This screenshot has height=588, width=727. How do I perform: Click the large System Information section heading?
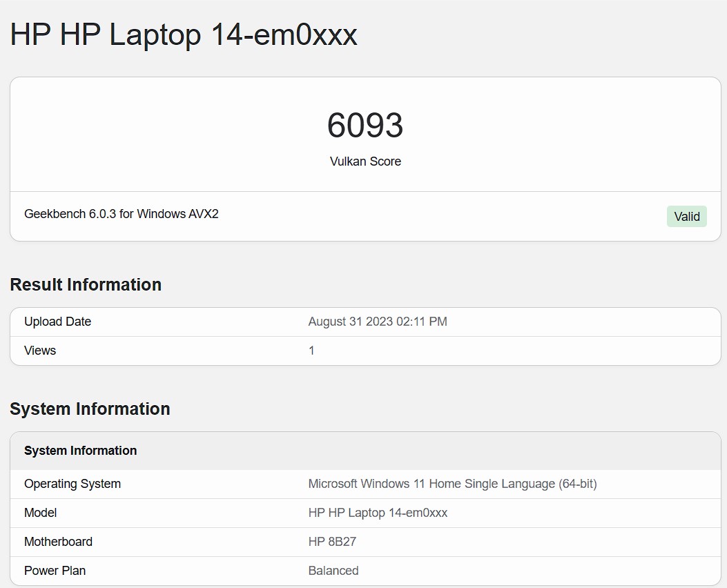tap(90, 409)
